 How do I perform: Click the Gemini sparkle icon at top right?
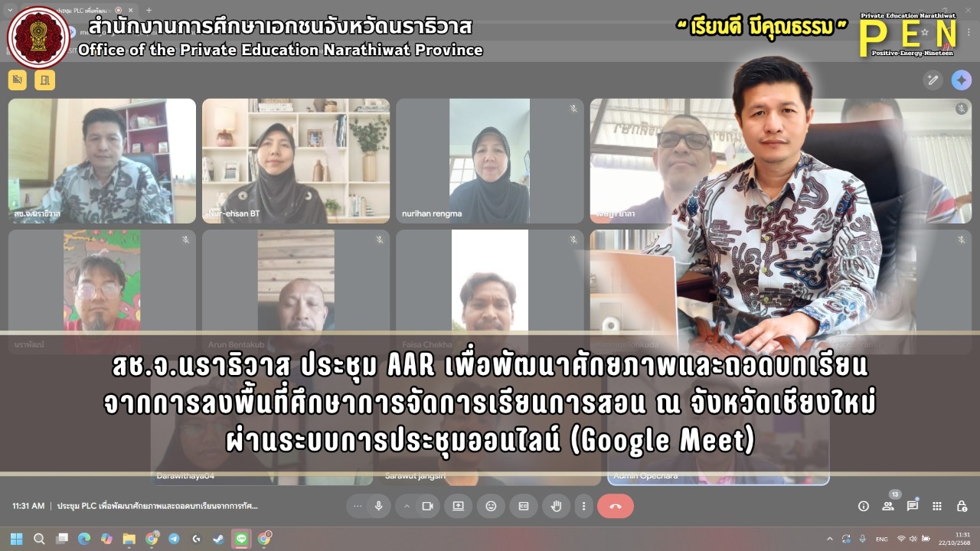coord(962,80)
